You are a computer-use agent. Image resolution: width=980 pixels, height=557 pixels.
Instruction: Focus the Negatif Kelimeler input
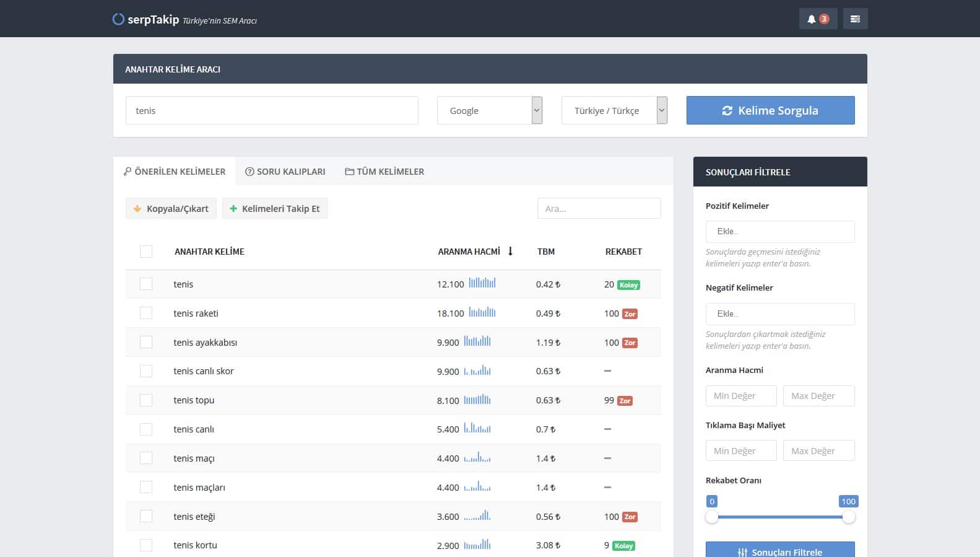(780, 314)
